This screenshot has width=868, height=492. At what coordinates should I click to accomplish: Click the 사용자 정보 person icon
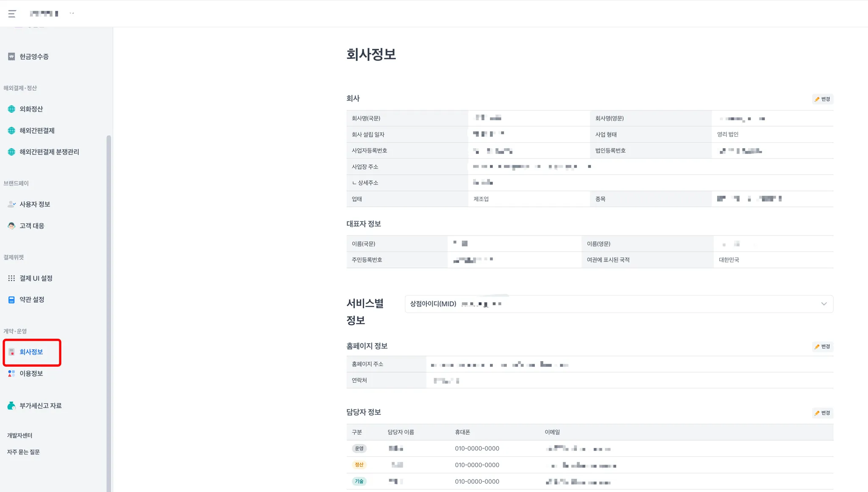click(11, 205)
